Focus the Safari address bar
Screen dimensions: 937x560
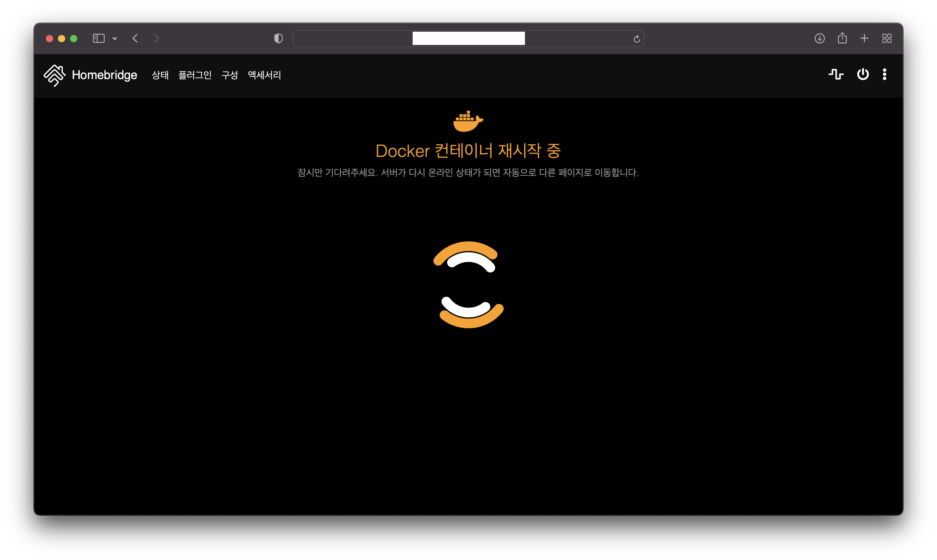pyautogui.click(x=468, y=39)
